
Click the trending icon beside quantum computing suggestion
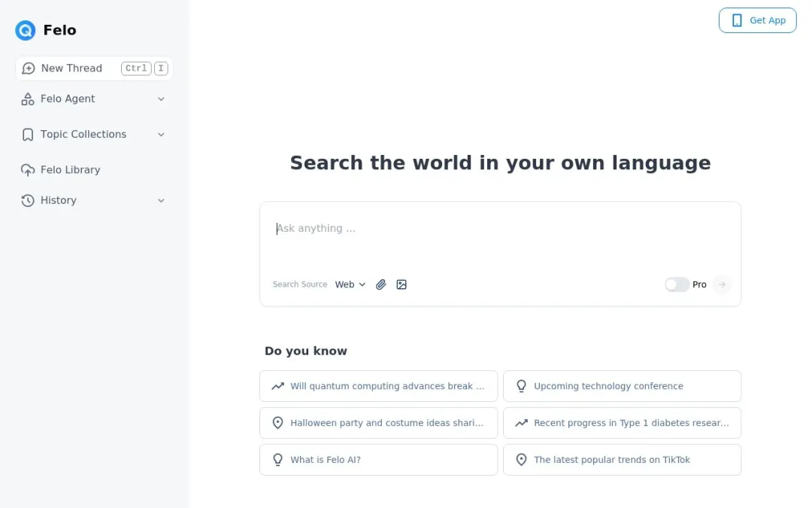tap(278, 386)
